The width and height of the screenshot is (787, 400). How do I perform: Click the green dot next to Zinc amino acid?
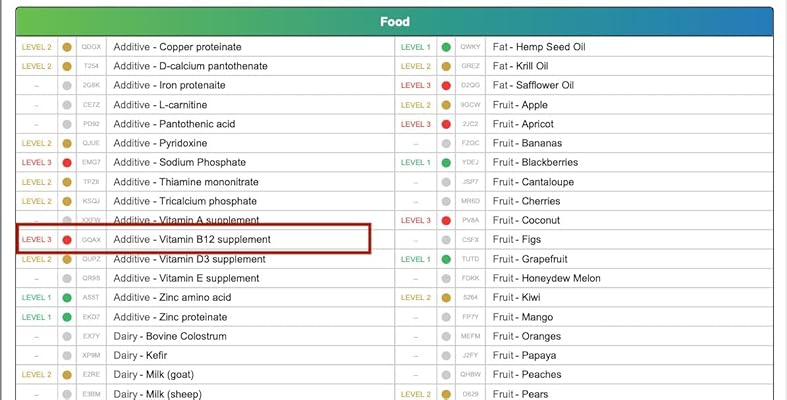click(67, 298)
